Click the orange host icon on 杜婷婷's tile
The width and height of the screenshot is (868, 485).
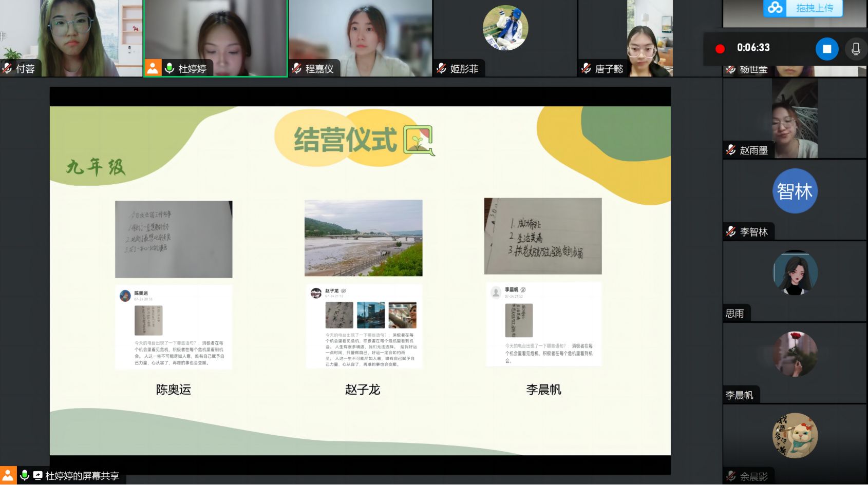click(x=153, y=68)
